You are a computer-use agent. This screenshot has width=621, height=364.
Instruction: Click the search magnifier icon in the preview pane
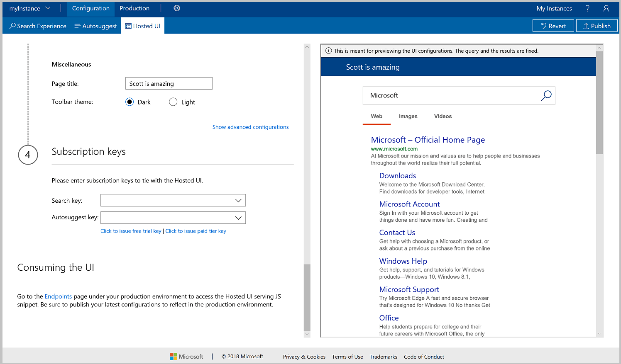point(546,95)
